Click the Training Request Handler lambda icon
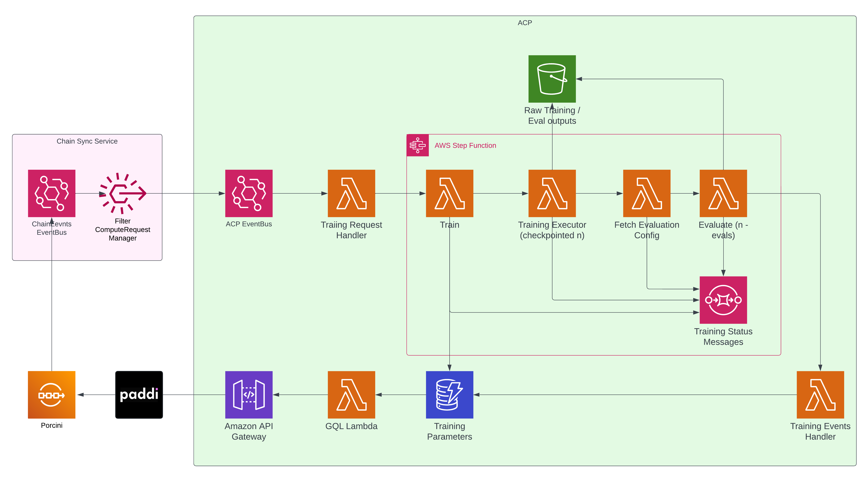 [x=351, y=193]
